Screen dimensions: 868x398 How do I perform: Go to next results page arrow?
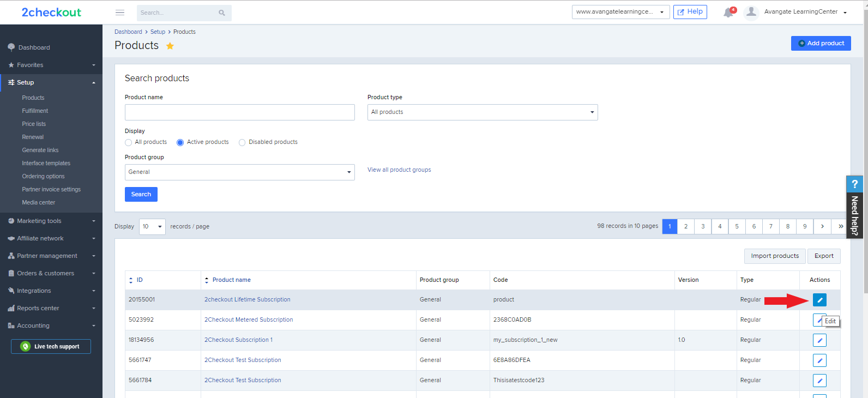pos(822,226)
